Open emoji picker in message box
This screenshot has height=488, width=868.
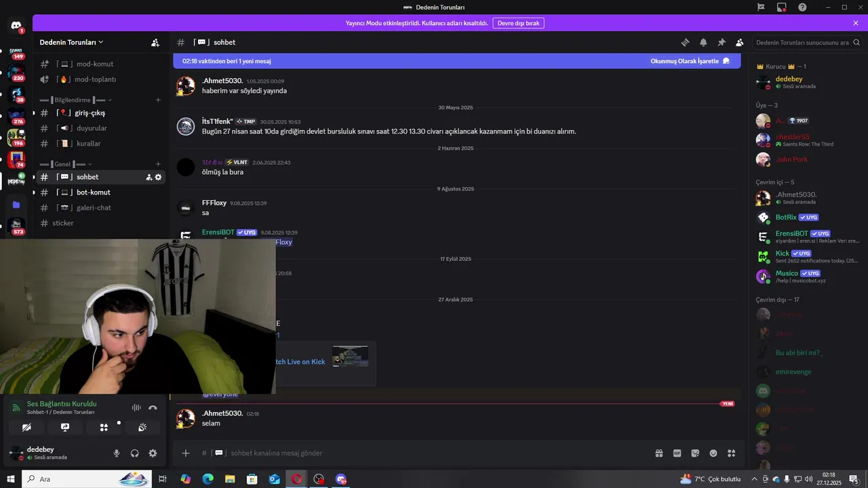click(713, 453)
